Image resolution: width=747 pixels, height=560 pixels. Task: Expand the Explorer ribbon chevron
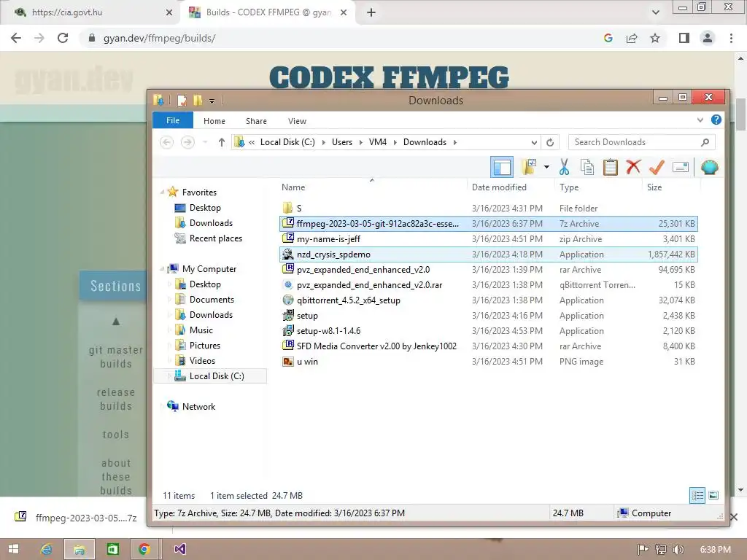[x=700, y=120]
